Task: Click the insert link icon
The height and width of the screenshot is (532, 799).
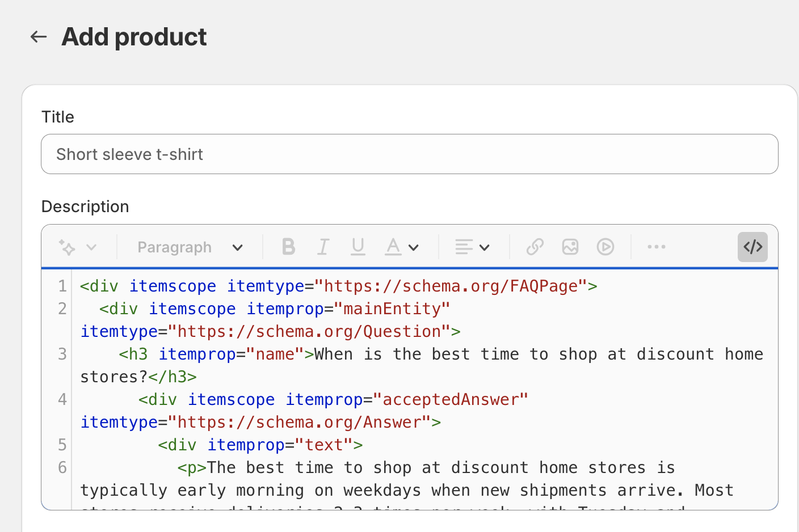Action: pyautogui.click(x=535, y=247)
